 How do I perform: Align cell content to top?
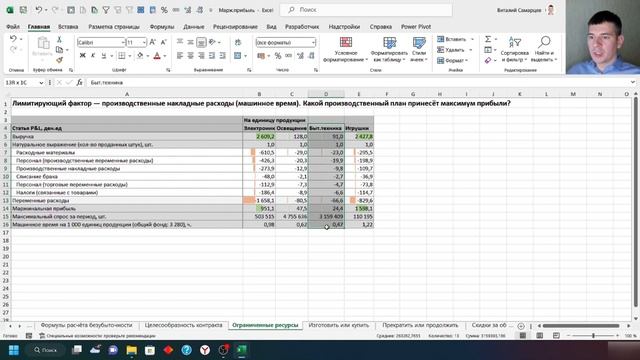click(x=180, y=42)
